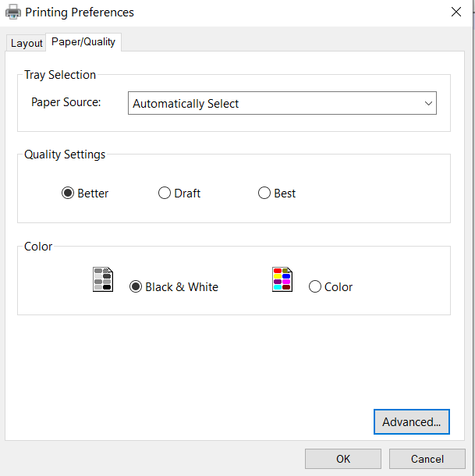The height and width of the screenshot is (476, 475).
Task: Select the Better quality radio button
Action: click(68, 194)
